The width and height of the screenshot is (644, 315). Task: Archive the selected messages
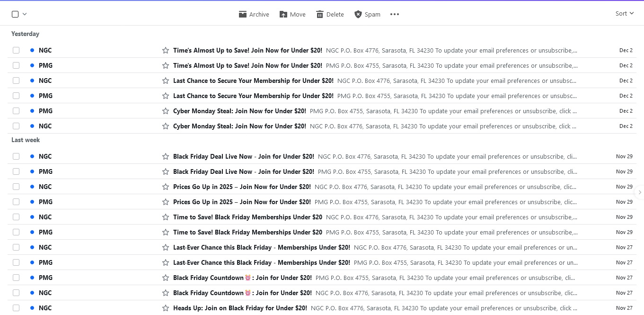pyautogui.click(x=254, y=14)
